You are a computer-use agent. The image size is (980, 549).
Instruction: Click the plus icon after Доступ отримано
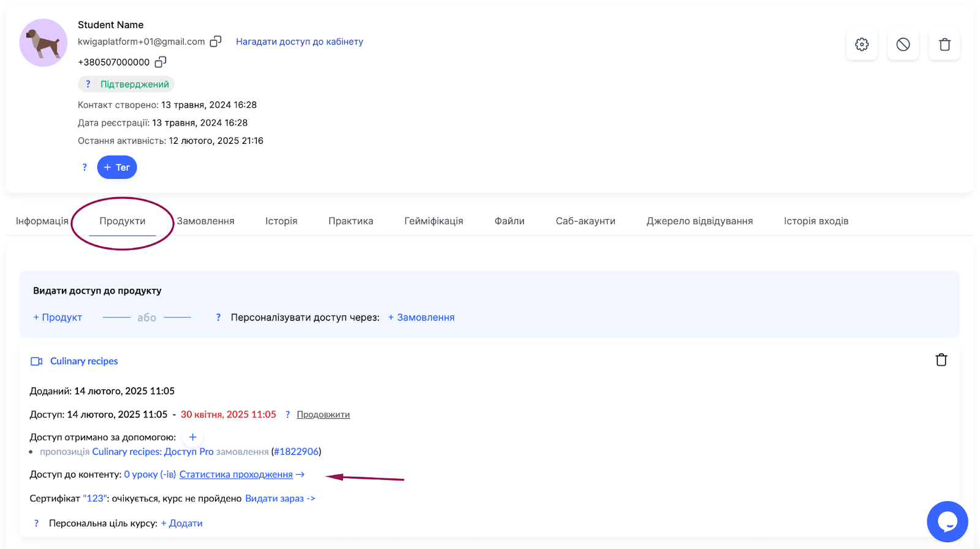pyautogui.click(x=192, y=437)
